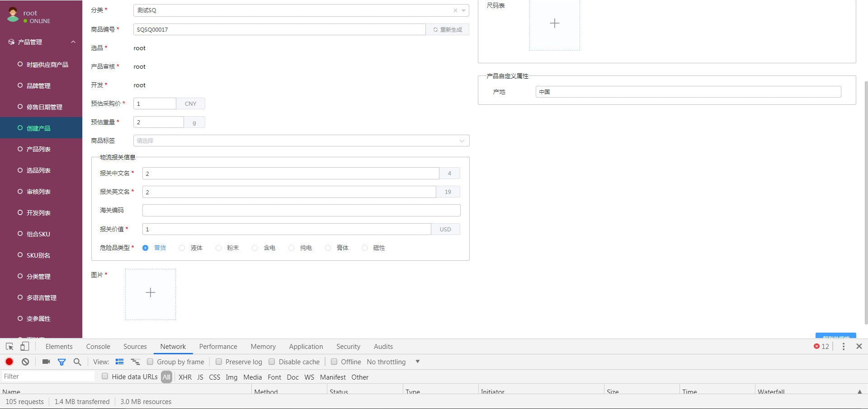This screenshot has width=868, height=409.
Task: Open the 商品标签 dropdown
Action: tap(301, 141)
